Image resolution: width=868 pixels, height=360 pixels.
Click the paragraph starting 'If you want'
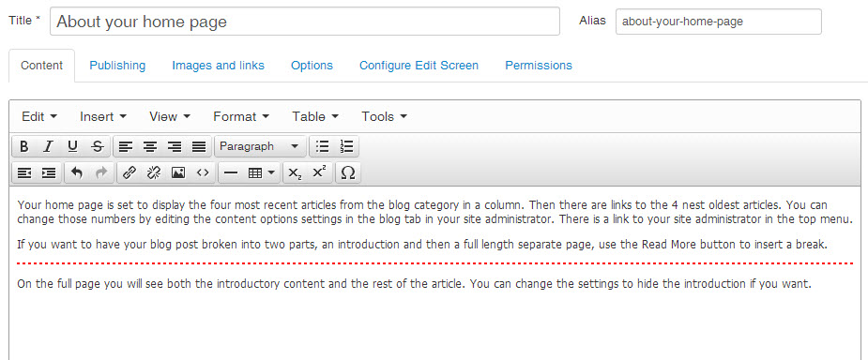pos(422,245)
